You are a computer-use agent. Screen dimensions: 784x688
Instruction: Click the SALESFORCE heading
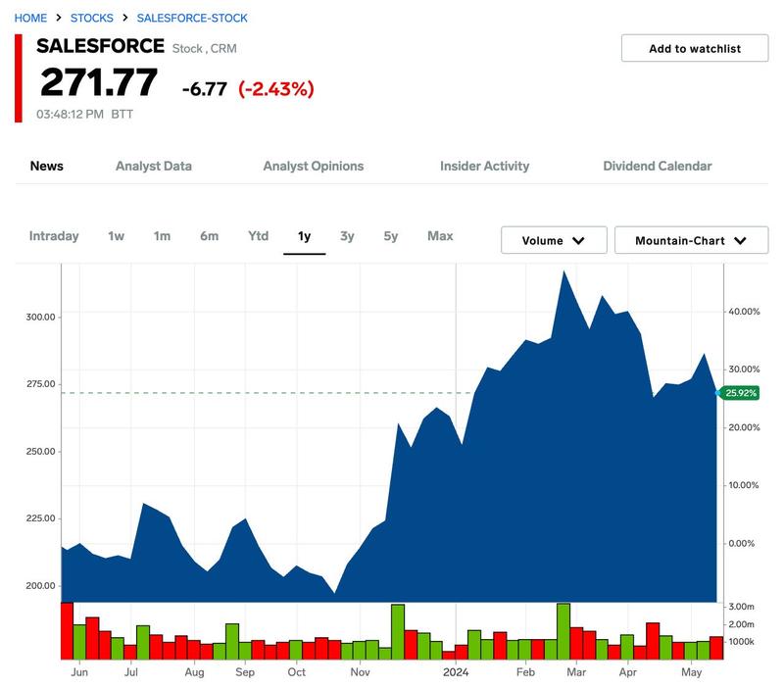tap(100, 46)
